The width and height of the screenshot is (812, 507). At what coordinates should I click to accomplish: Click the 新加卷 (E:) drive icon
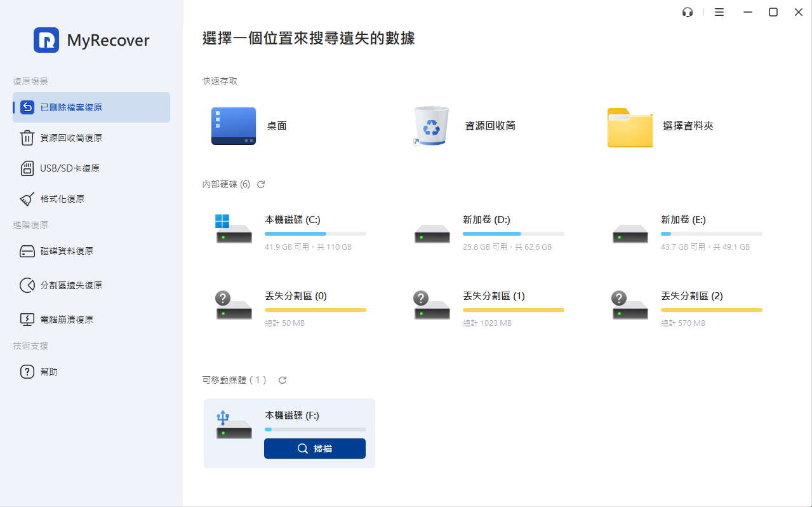630,233
